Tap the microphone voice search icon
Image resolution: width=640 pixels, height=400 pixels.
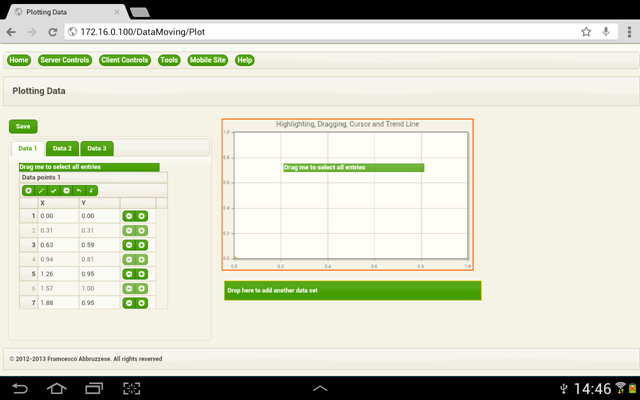pyautogui.click(x=606, y=31)
